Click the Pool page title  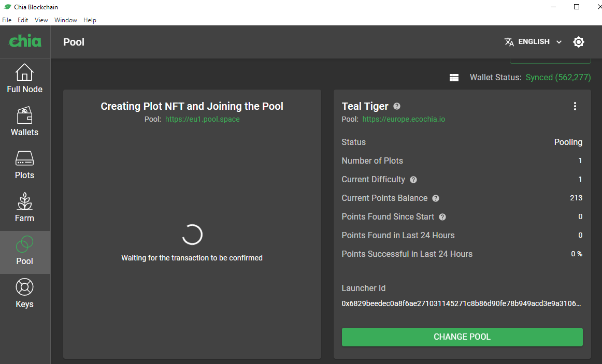click(x=74, y=42)
